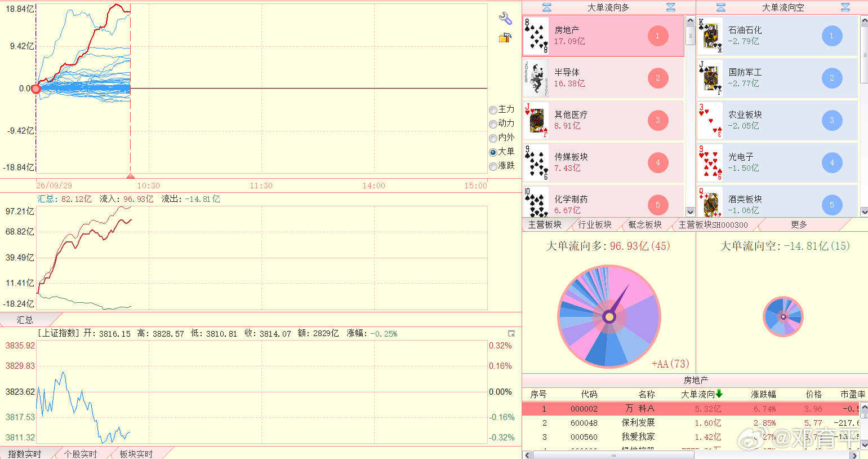
Task: Click the up-arrow toggle left of 大单流向空
Action: 720,7
